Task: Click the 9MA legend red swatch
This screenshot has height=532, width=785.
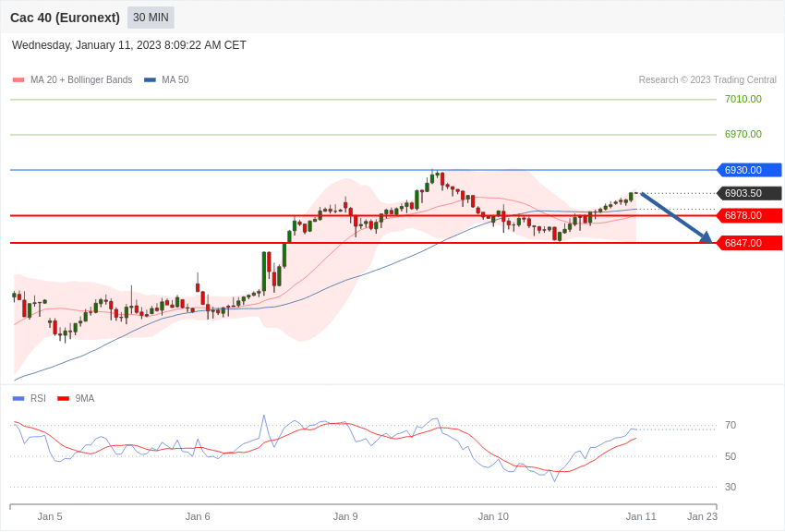Action: pos(63,398)
